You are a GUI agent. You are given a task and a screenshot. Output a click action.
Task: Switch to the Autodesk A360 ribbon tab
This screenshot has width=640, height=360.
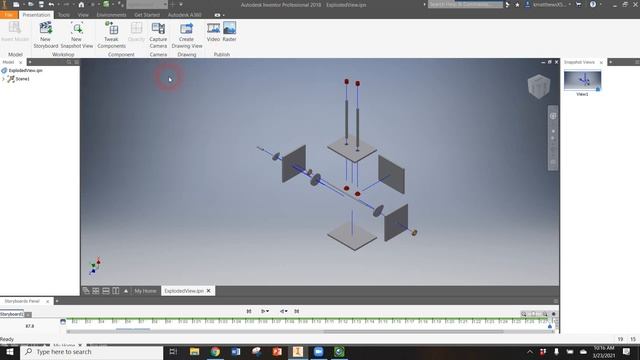[x=184, y=15]
